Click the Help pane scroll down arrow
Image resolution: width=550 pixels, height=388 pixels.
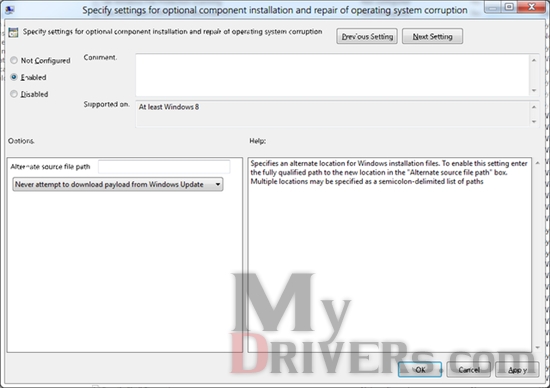pyautogui.click(x=538, y=348)
